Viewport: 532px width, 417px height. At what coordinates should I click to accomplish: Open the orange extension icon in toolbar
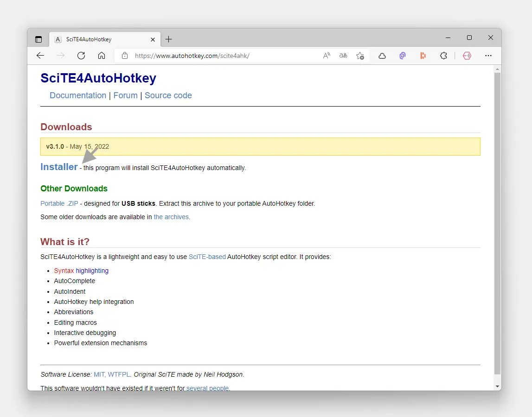[x=423, y=56]
